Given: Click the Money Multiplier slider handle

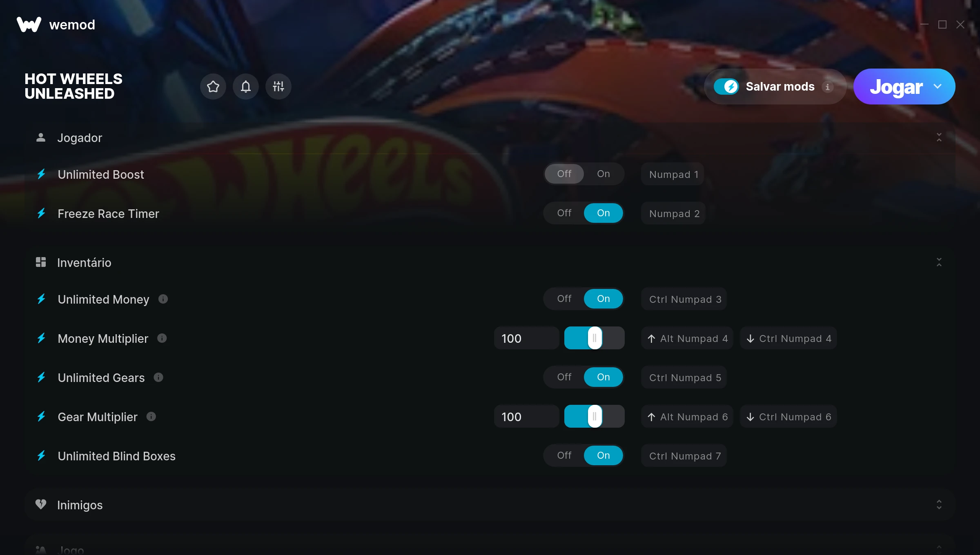Looking at the screenshot, I should (x=595, y=338).
